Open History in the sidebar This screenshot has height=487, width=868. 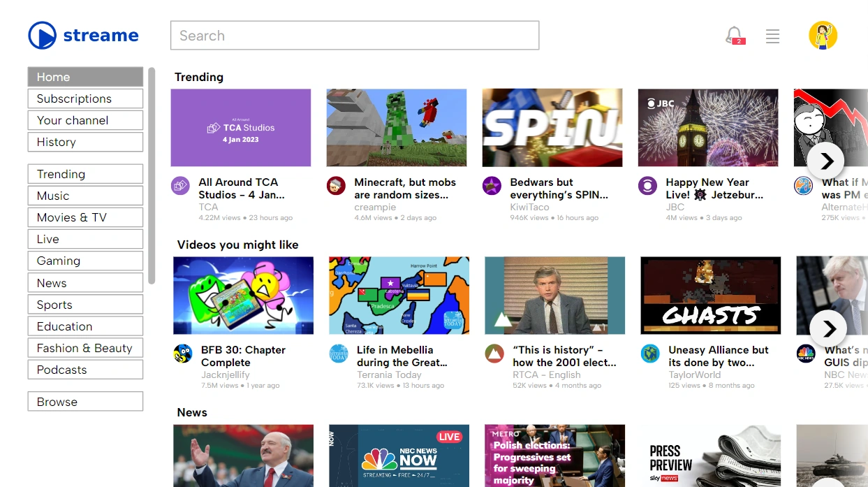[x=85, y=142]
